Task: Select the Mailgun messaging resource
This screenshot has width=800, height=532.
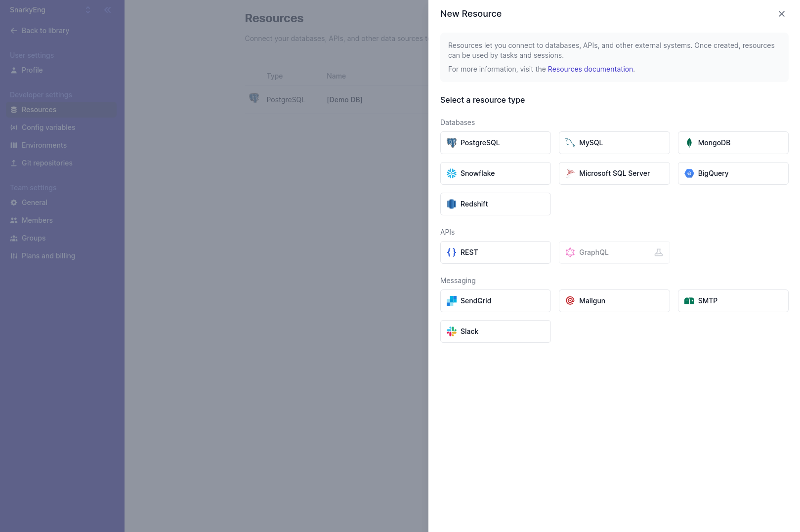Action: tap(614, 301)
